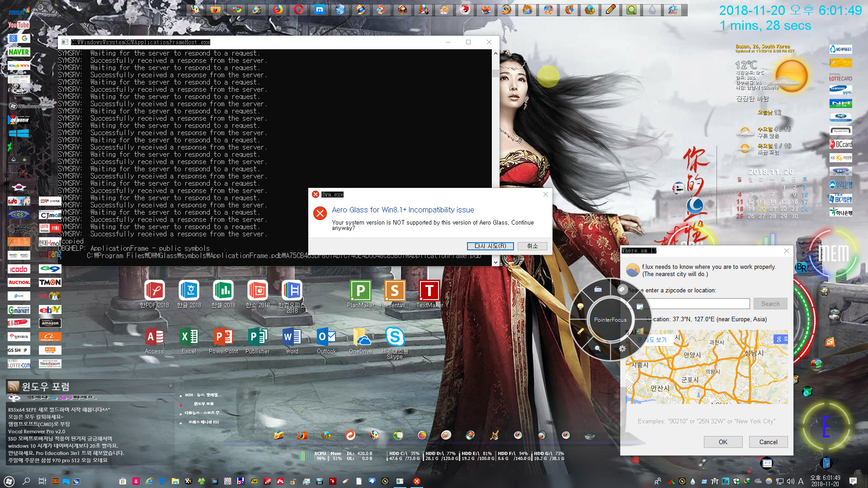Viewport: 868px width, 488px height.
Task: Launch Opera from the top dock
Action: [x=298, y=9]
